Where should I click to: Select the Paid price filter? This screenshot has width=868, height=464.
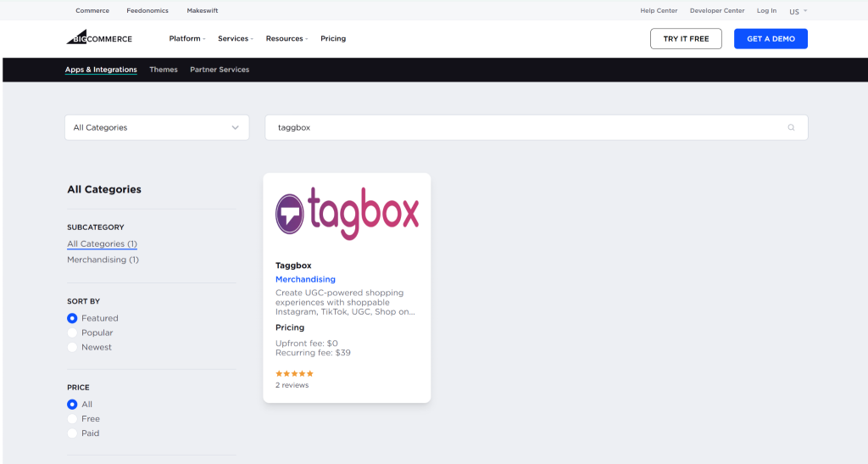tap(72, 433)
